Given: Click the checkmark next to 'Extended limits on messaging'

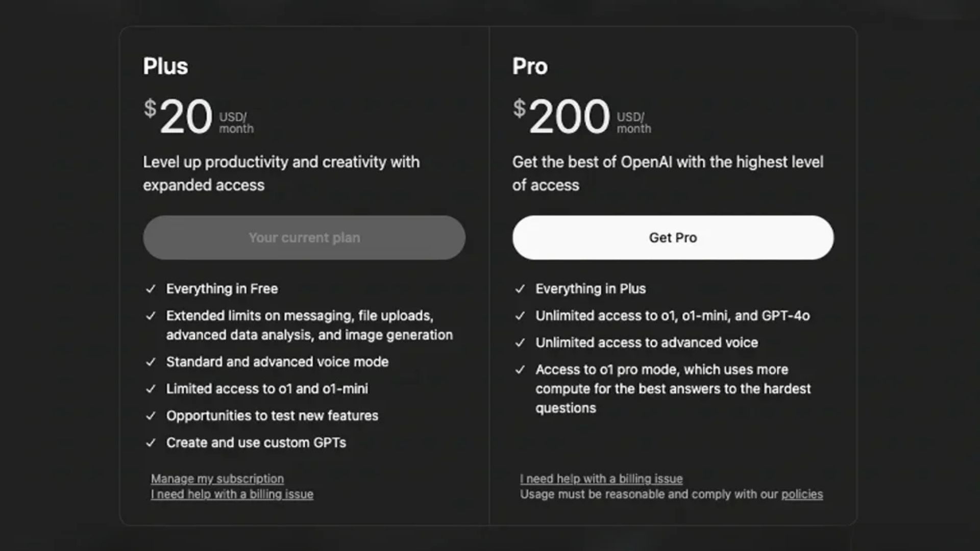Looking at the screenshot, I should click(x=151, y=315).
